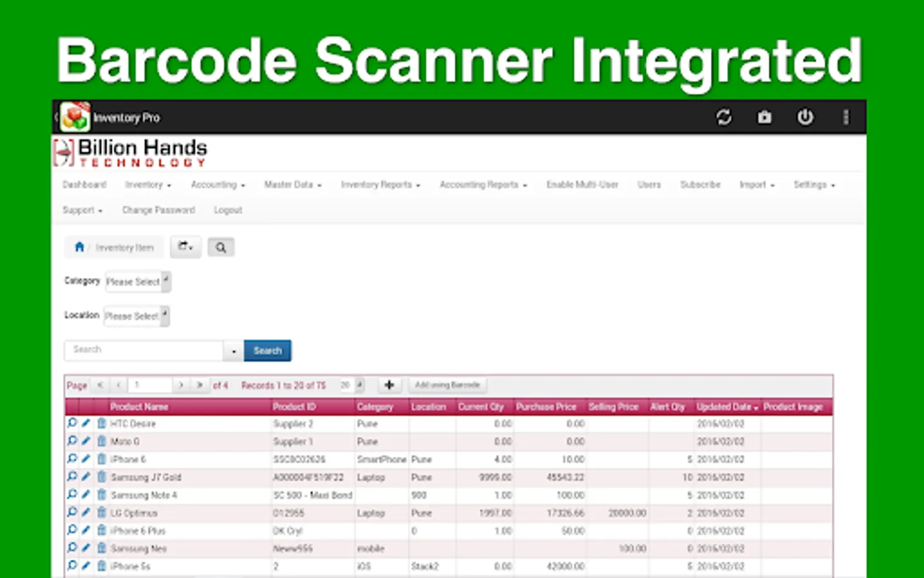Viewport: 924px width, 578px height.
Task: Change records per page dropdown
Action: pyautogui.click(x=351, y=385)
